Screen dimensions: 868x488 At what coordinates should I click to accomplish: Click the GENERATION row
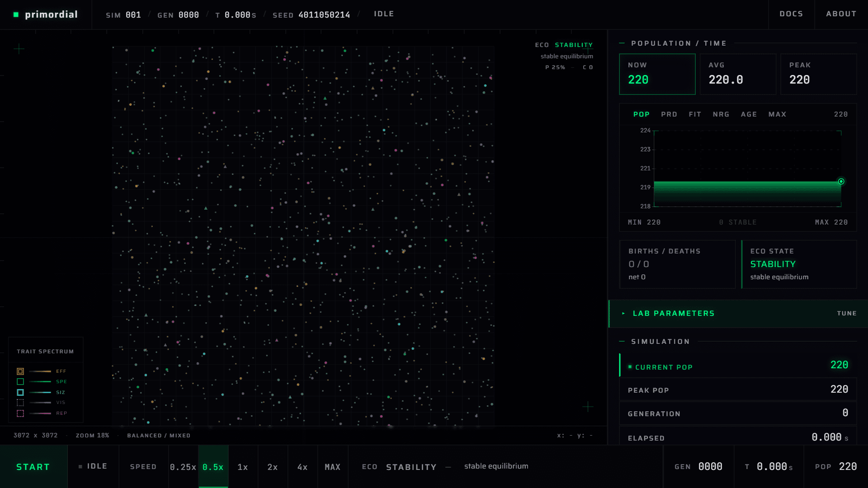(738, 413)
